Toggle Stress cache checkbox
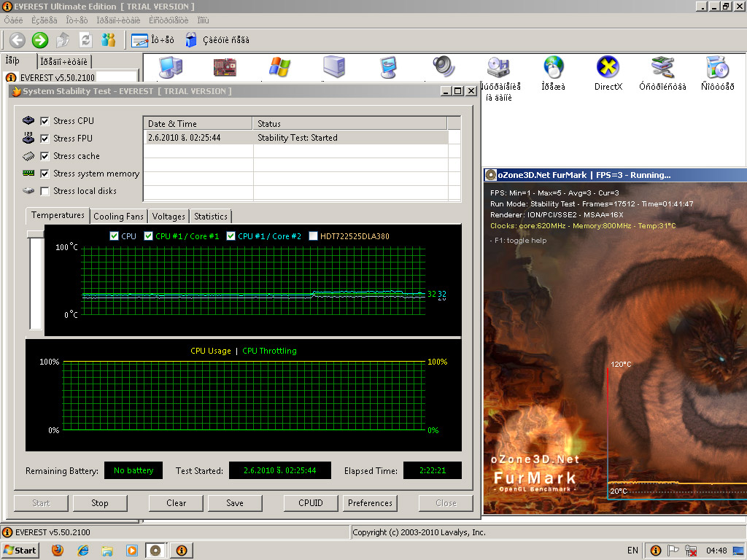 point(44,156)
